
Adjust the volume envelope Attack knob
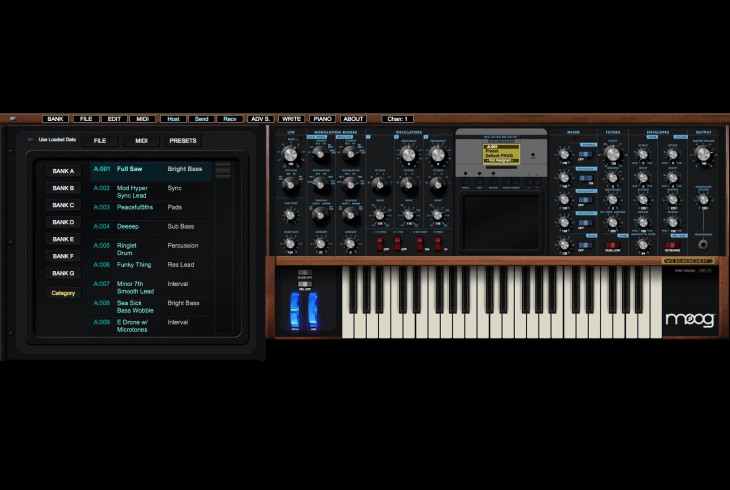[x=673, y=155]
